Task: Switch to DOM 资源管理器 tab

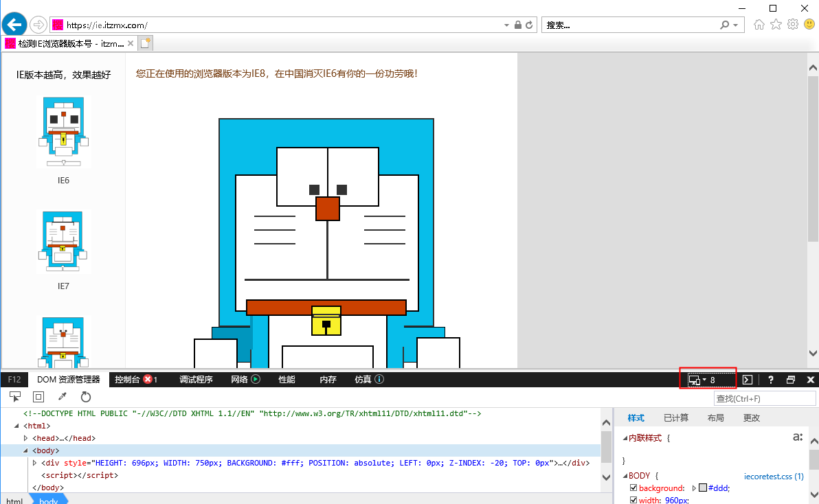Action: [69, 379]
